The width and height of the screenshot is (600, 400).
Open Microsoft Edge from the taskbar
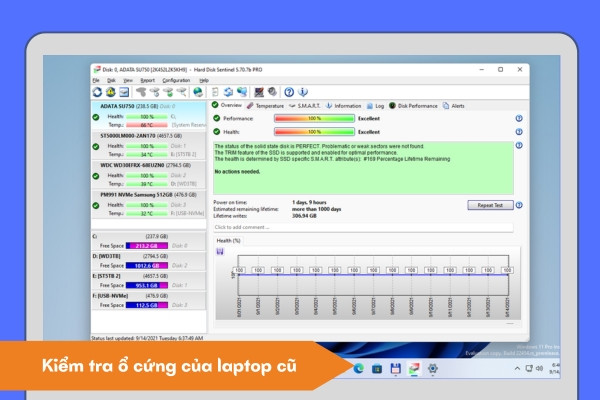359,369
